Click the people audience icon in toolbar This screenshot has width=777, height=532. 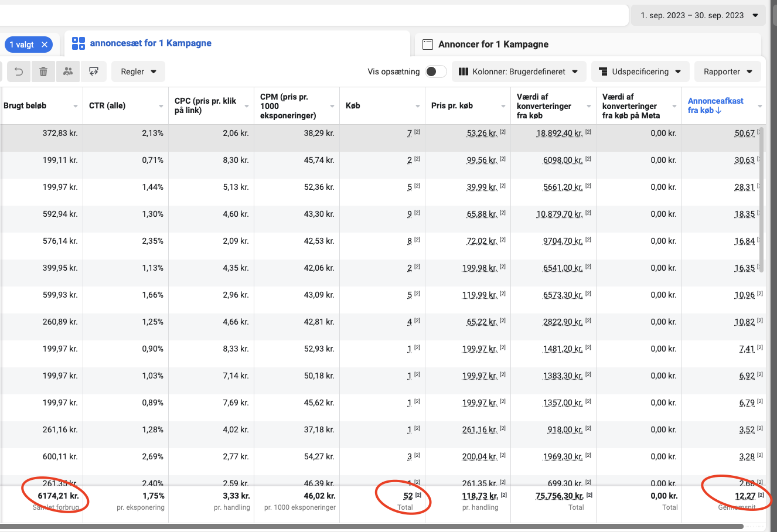point(68,71)
